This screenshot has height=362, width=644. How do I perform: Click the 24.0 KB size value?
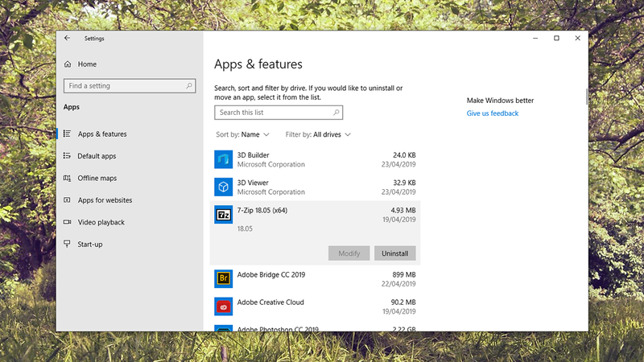(404, 155)
